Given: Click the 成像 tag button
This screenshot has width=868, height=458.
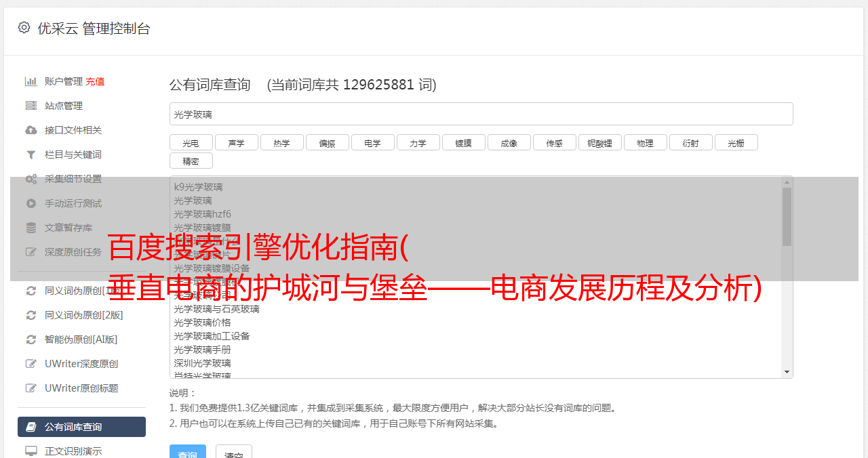Looking at the screenshot, I should [x=509, y=142].
